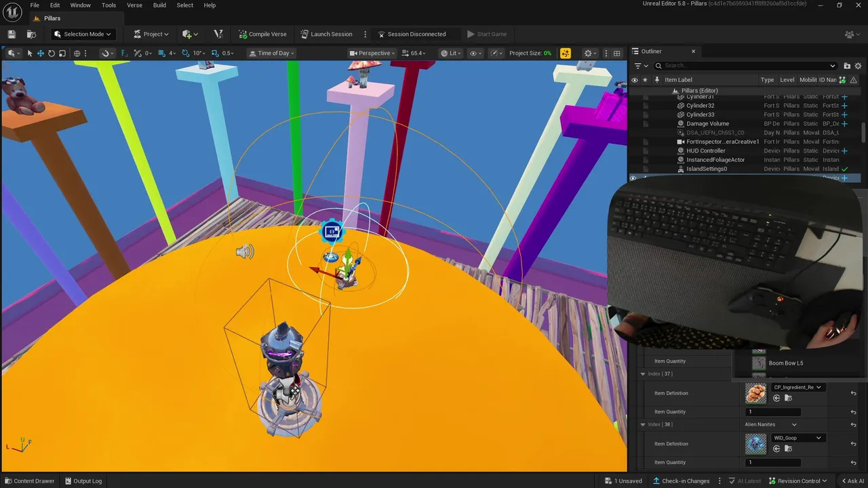Image resolution: width=868 pixels, height=488 pixels.
Task: Activate the translate (move) gizmo tool
Action: (40, 53)
